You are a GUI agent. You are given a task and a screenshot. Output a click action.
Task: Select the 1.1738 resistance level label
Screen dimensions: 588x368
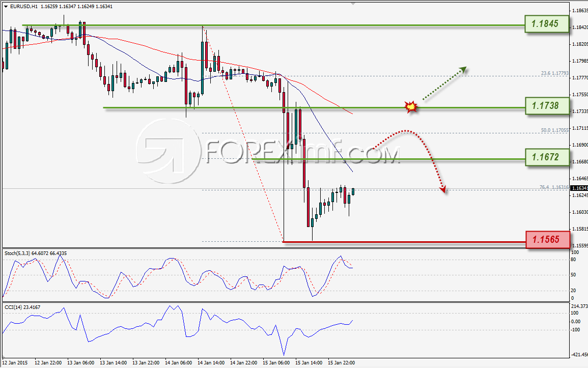pyautogui.click(x=546, y=105)
